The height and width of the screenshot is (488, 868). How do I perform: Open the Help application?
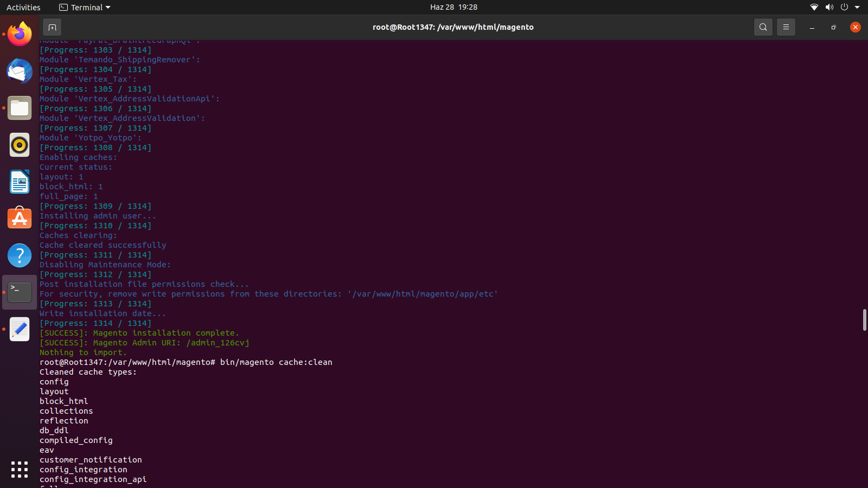[x=20, y=255]
